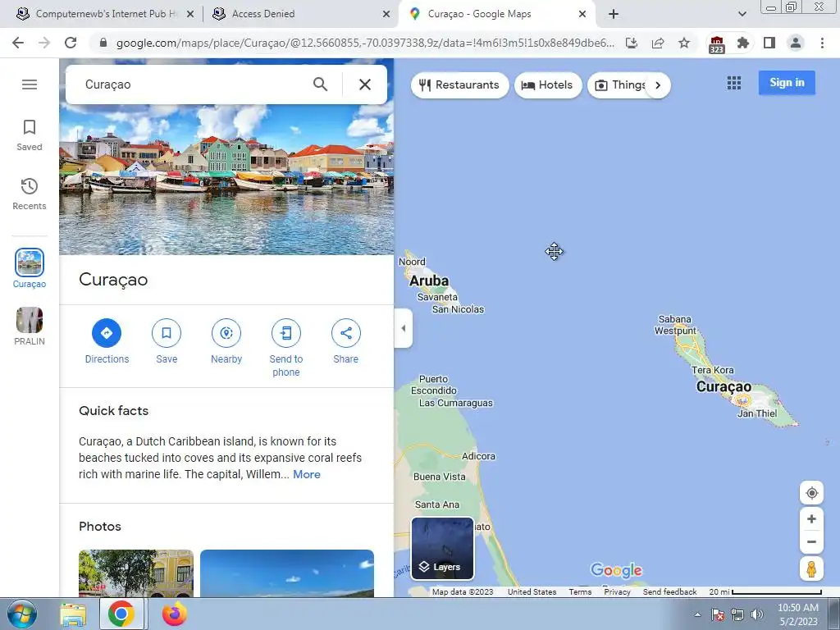Click the Privacy link at map bottom
This screenshot has height=630, width=840.
pos(617,592)
